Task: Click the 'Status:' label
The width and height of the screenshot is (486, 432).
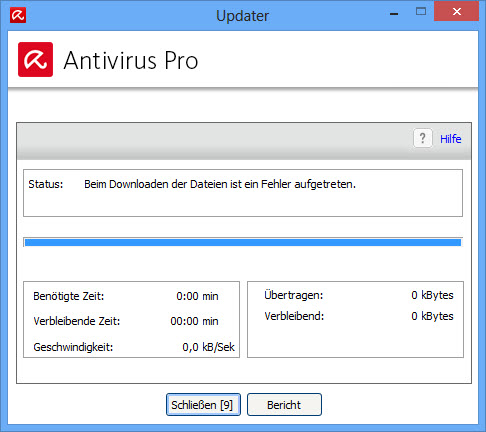Action: pos(46,184)
